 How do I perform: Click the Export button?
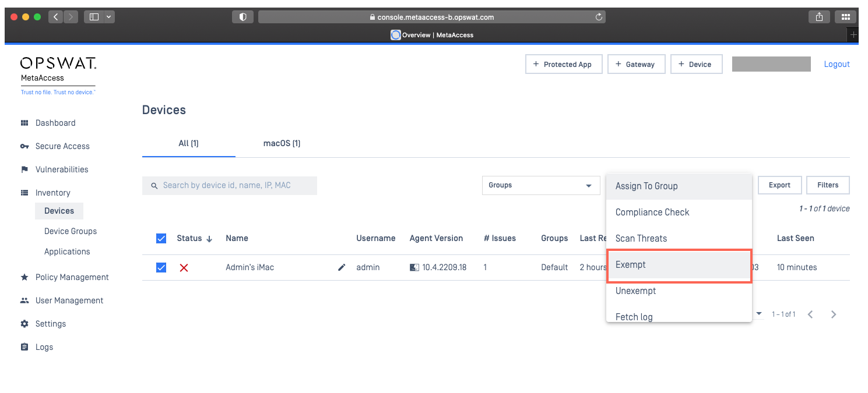[x=779, y=185]
